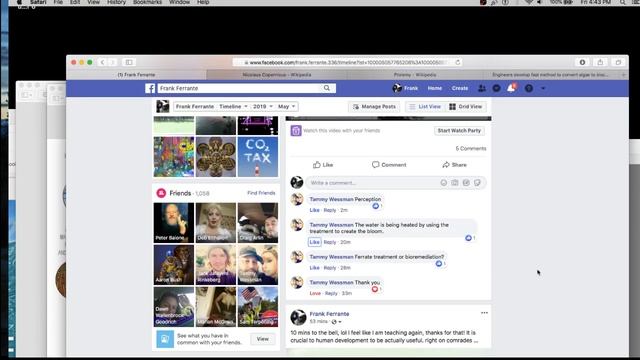Open the Quick Help question mark icon

(x=529, y=88)
